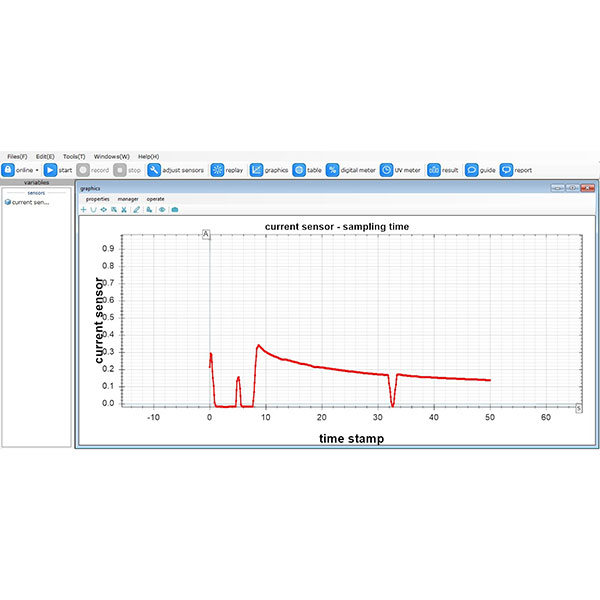Open the graphics chart view icon
The image size is (600, 600).
point(256,170)
